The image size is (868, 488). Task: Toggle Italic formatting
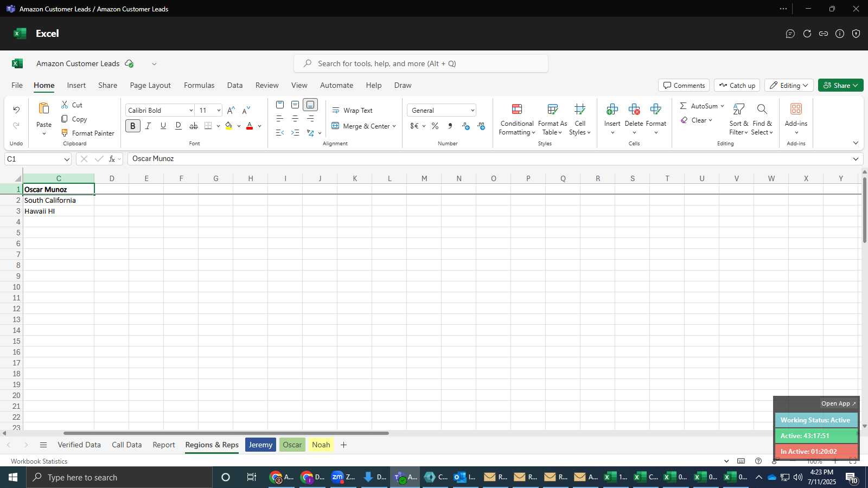click(x=148, y=126)
